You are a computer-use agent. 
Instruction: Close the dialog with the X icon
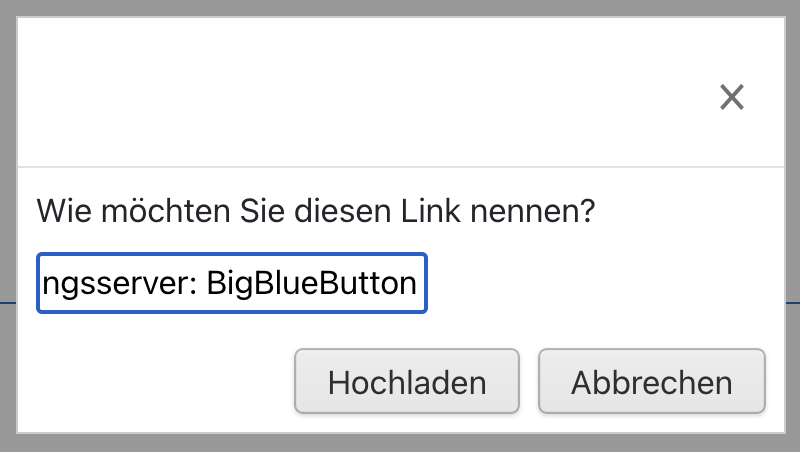coord(732,97)
